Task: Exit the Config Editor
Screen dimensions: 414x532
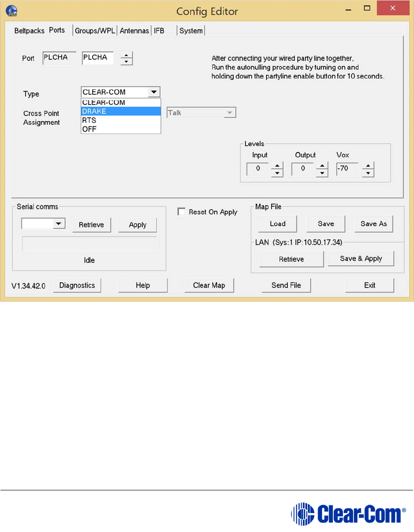Action: coord(370,285)
